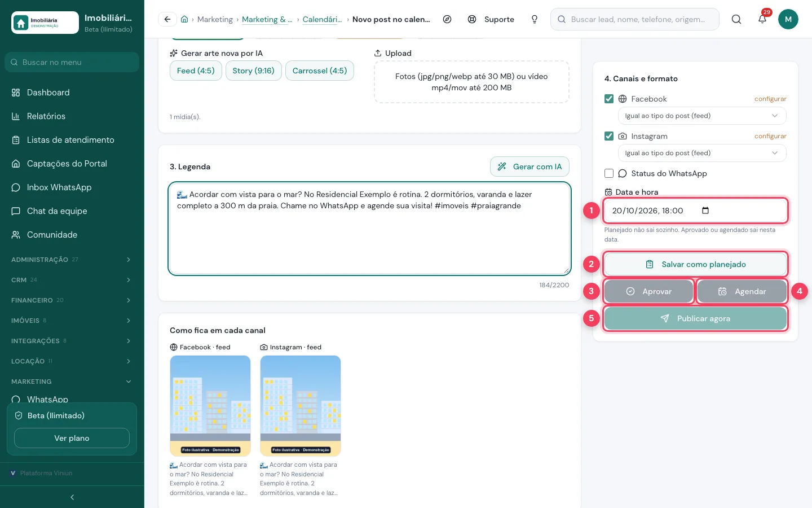Viewport: 812px width, 508px height.
Task: Open Inbox WhatsApp
Action: point(72,187)
